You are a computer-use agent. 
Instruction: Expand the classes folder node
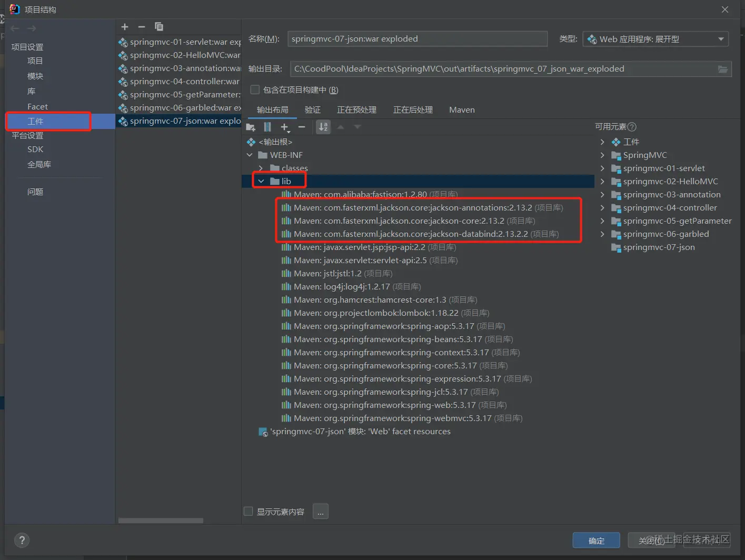click(x=261, y=168)
